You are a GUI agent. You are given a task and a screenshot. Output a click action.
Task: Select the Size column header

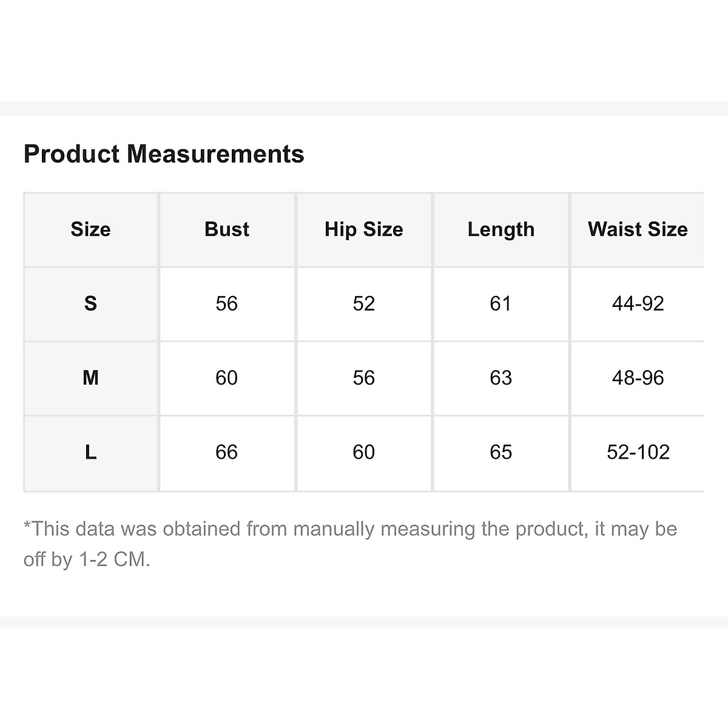(90, 229)
